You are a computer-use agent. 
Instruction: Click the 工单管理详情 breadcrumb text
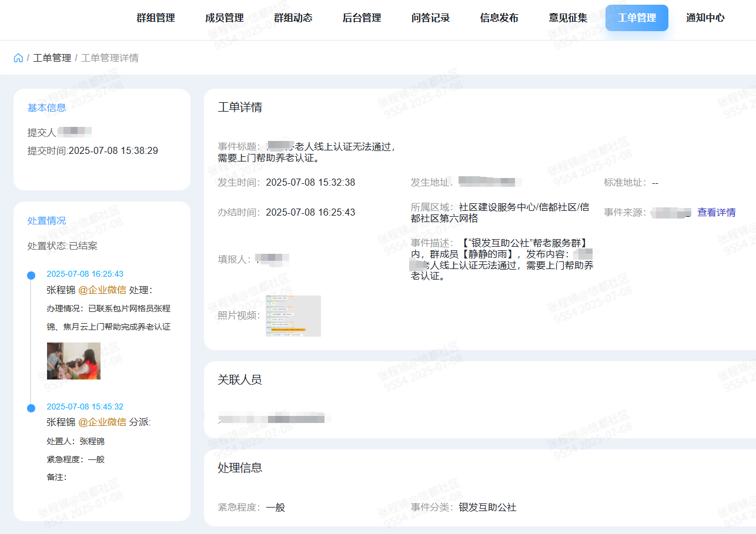(x=110, y=58)
